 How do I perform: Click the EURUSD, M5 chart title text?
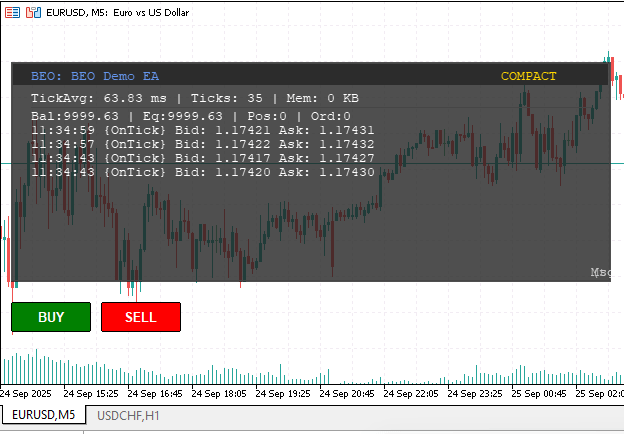click(117, 13)
